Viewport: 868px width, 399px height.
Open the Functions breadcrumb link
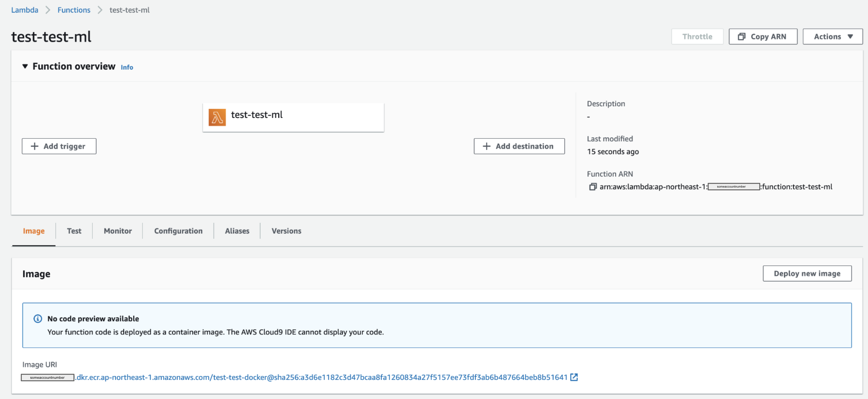74,10
